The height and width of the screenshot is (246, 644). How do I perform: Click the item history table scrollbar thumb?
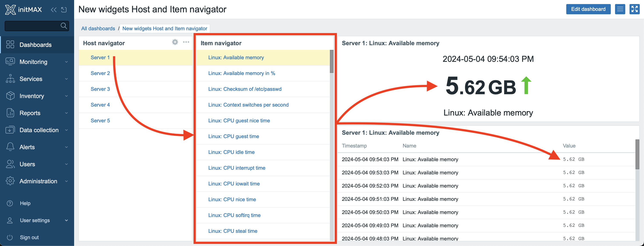[637, 154]
